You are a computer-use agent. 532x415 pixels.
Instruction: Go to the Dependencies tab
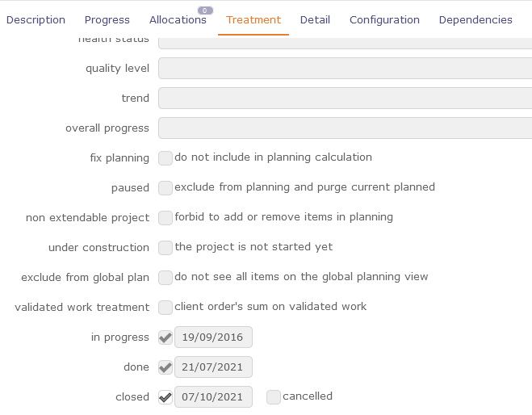(475, 20)
